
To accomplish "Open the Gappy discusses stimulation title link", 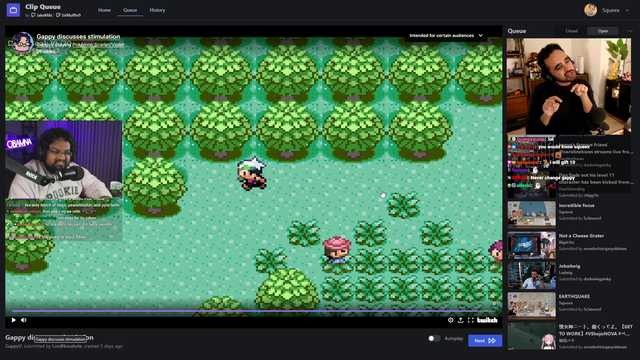I will tap(78, 36).
